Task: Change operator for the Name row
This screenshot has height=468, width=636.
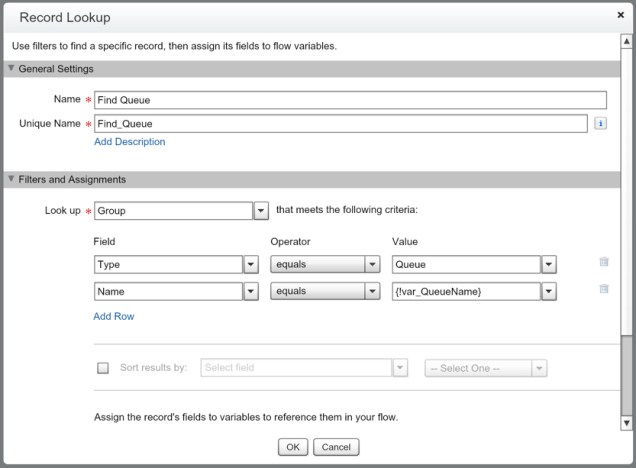Action: pos(372,292)
